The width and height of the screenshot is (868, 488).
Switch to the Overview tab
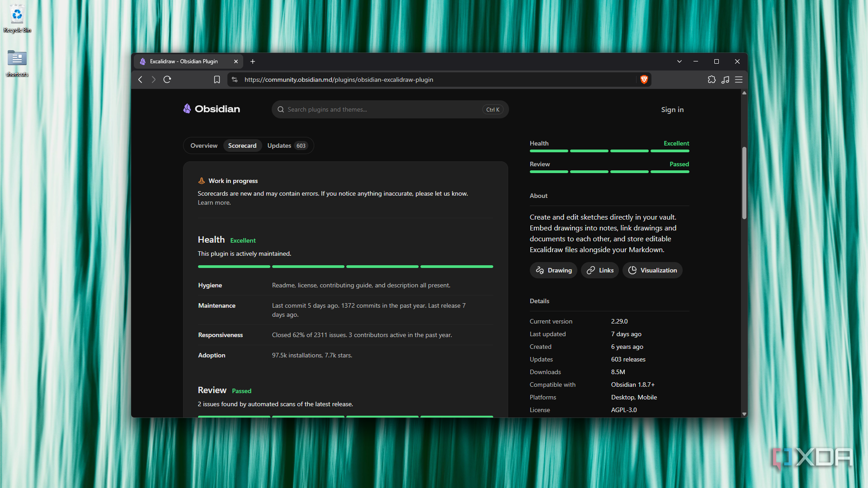pyautogui.click(x=204, y=145)
